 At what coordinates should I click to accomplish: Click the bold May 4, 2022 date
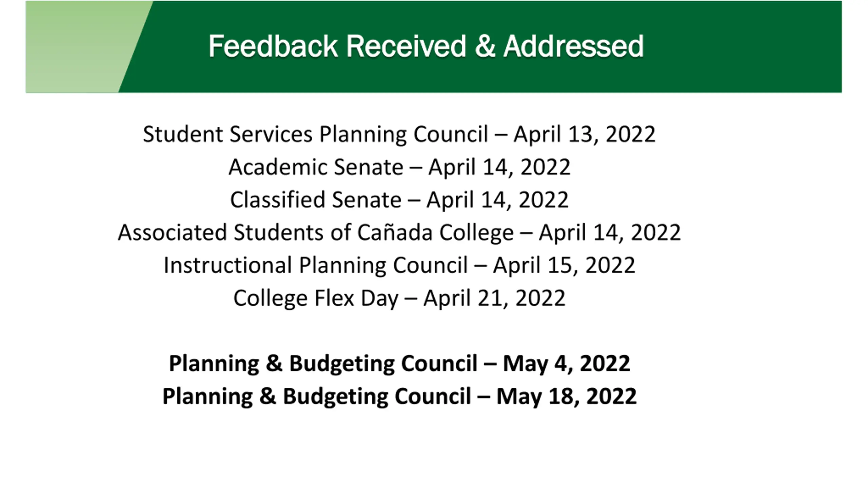tap(566, 363)
